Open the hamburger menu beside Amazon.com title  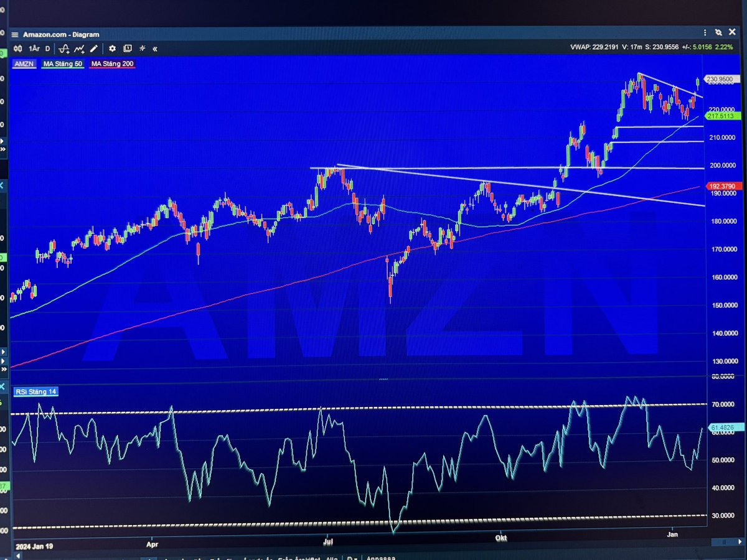[x=15, y=35]
